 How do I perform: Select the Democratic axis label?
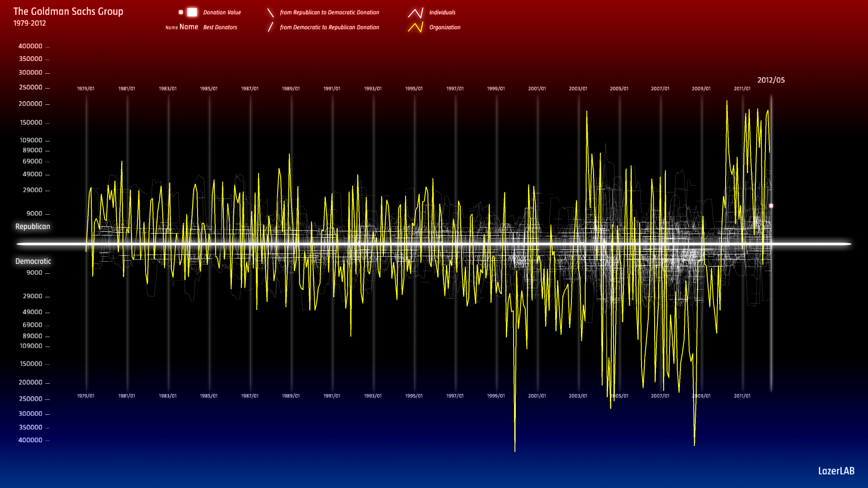[33, 261]
